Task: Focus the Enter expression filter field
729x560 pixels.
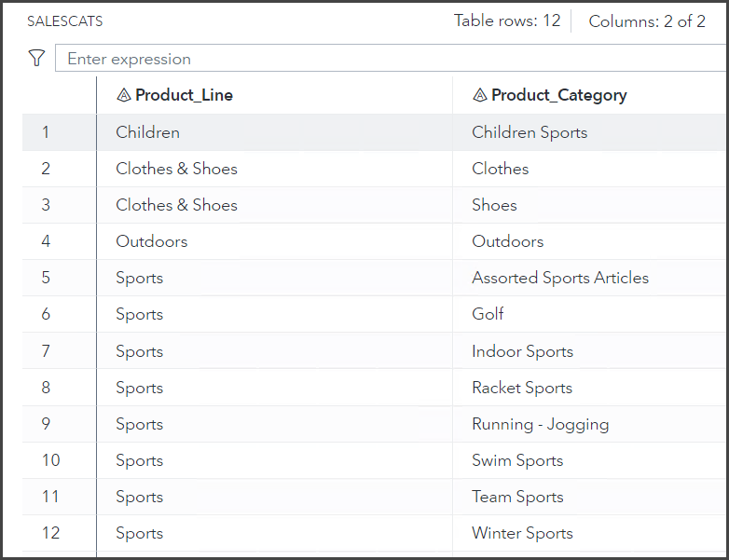Action: pos(392,59)
